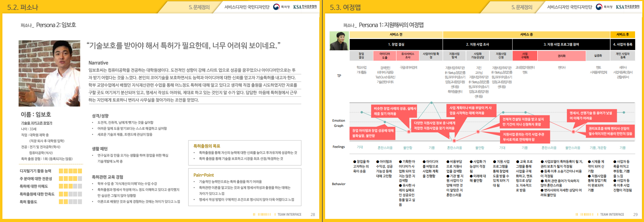
Task: Click the KSA logo on the Persona slide
Action: (305, 7)
